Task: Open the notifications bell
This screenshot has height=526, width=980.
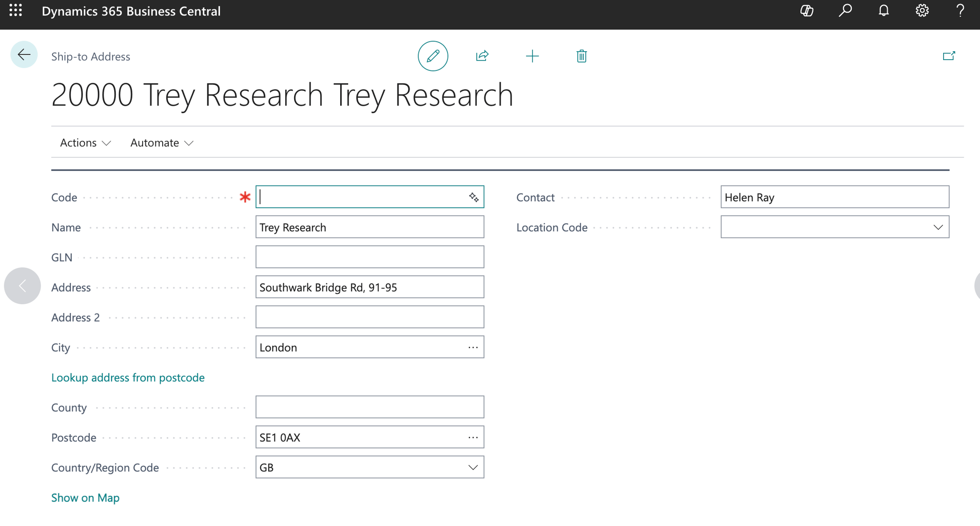Action: (884, 11)
